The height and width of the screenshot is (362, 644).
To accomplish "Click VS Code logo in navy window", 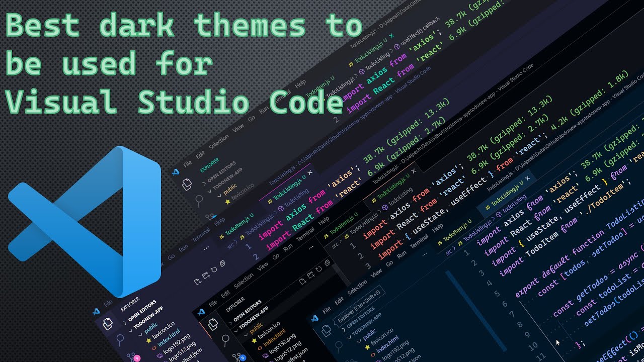I will tap(314, 319).
